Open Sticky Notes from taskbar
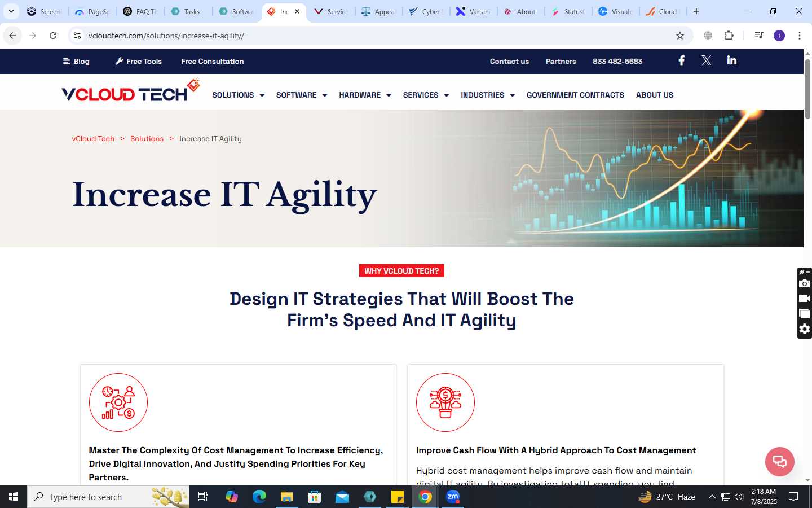The image size is (812, 508). tap(398, 497)
